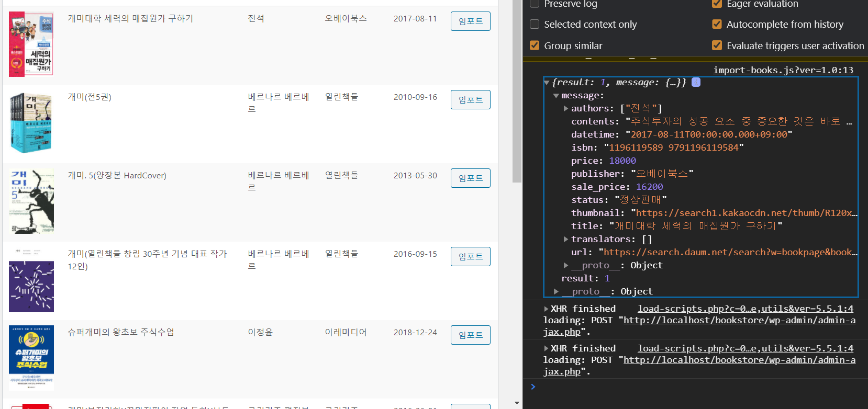Expand the outer __proto__ Object entry
Image resolution: width=868 pixels, height=409 pixels.
click(556, 292)
